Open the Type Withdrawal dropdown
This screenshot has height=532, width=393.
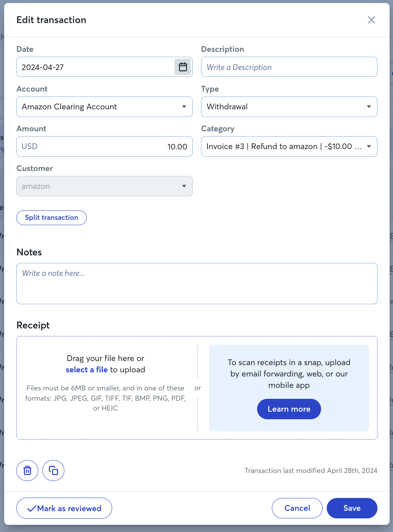click(289, 107)
